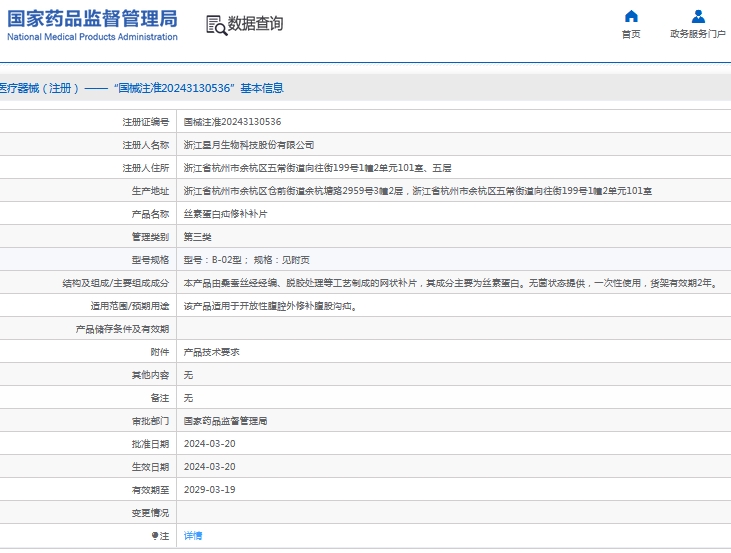Click the 变更情况 row label

pyautogui.click(x=150, y=513)
